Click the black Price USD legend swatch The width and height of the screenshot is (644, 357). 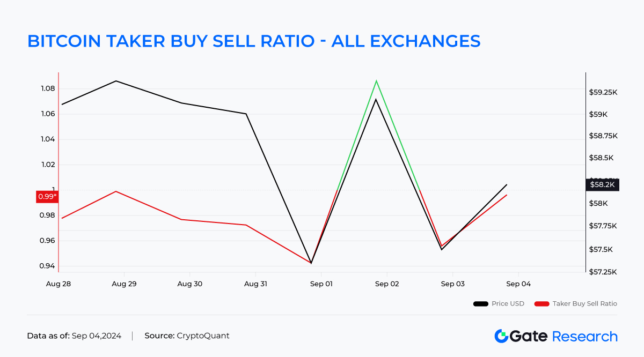click(480, 304)
